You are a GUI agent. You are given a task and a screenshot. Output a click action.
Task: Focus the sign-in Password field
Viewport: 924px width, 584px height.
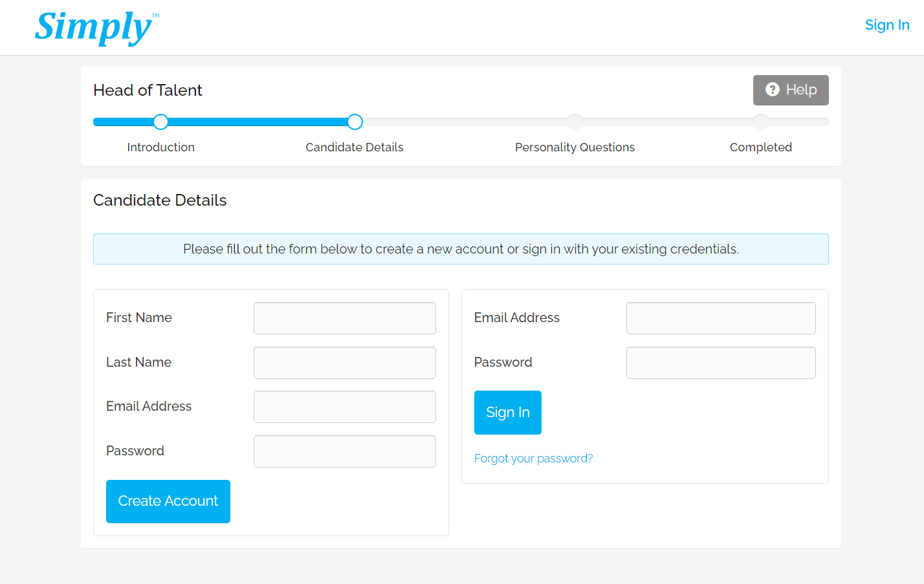721,363
